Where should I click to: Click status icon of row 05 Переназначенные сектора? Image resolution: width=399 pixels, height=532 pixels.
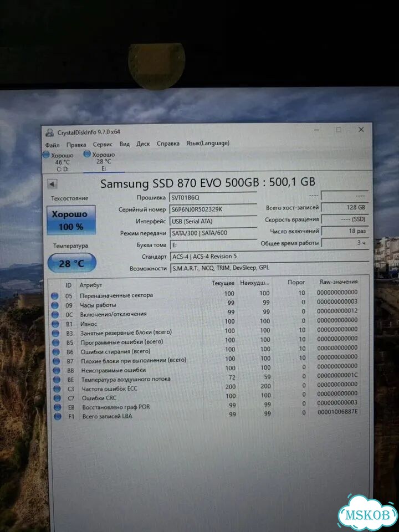(55, 296)
